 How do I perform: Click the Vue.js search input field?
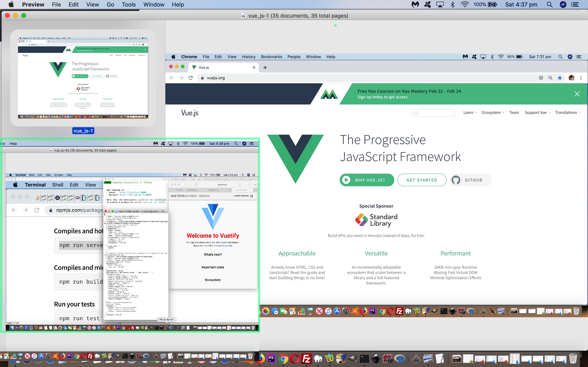(433, 113)
